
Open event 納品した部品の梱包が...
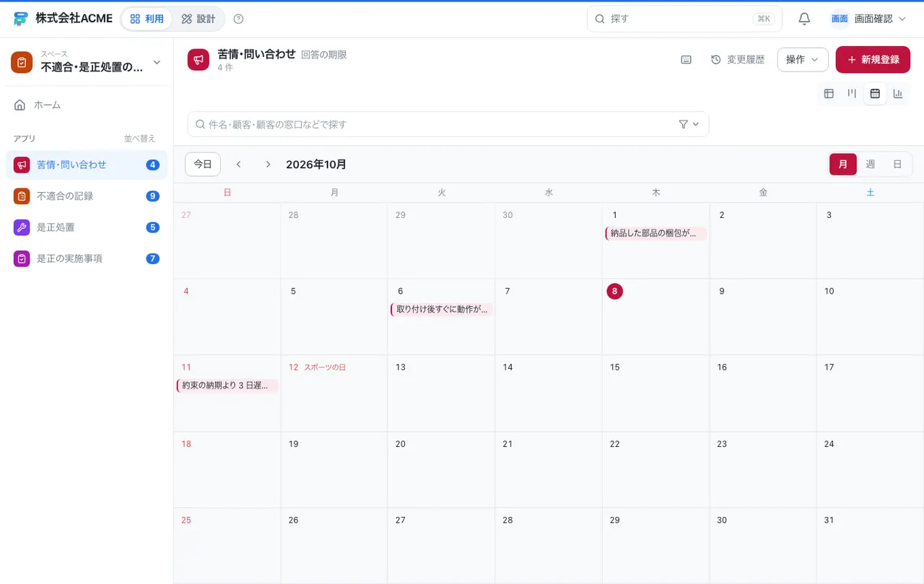point(655,233)
